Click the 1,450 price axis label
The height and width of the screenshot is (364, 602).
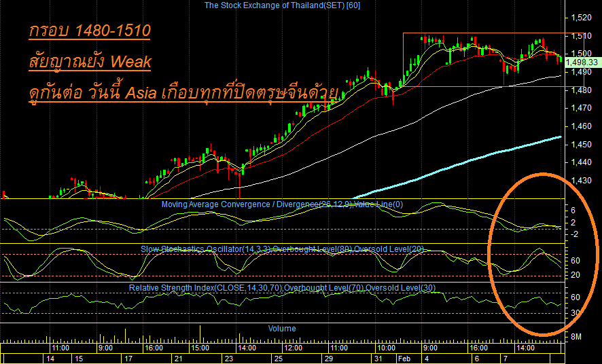[581, 145]
